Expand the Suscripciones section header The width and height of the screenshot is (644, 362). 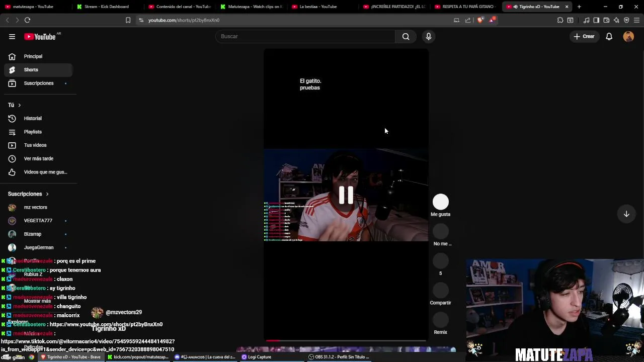(x=28, y=194)
